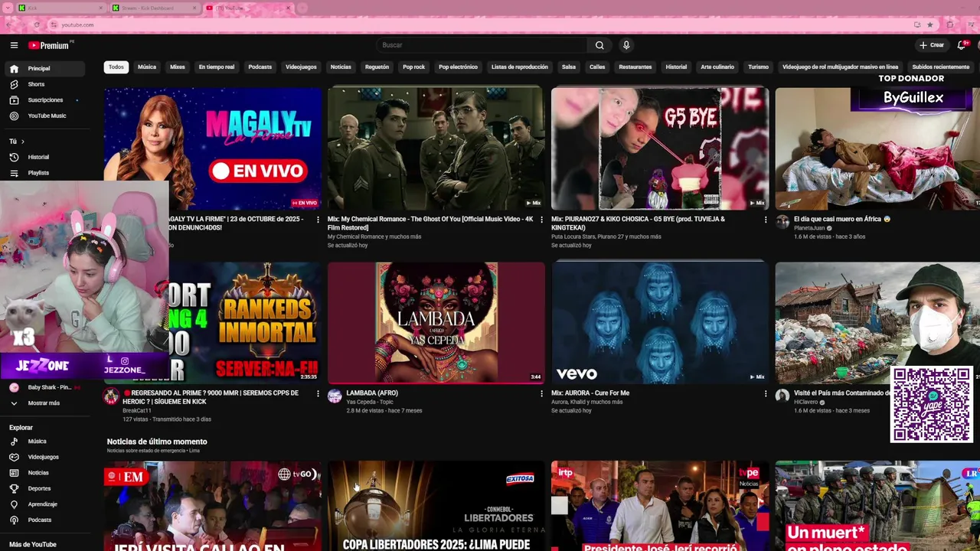Select the Restaurantes filter chip
The height and width of the screenshot is (551, 980).
pos(635,67)
